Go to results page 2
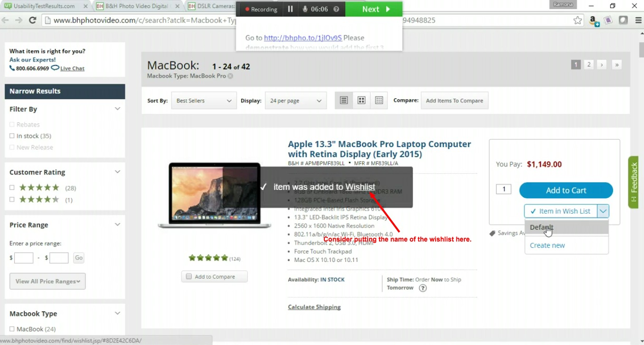Screen dimensions: 644x345 pos(589,65)
